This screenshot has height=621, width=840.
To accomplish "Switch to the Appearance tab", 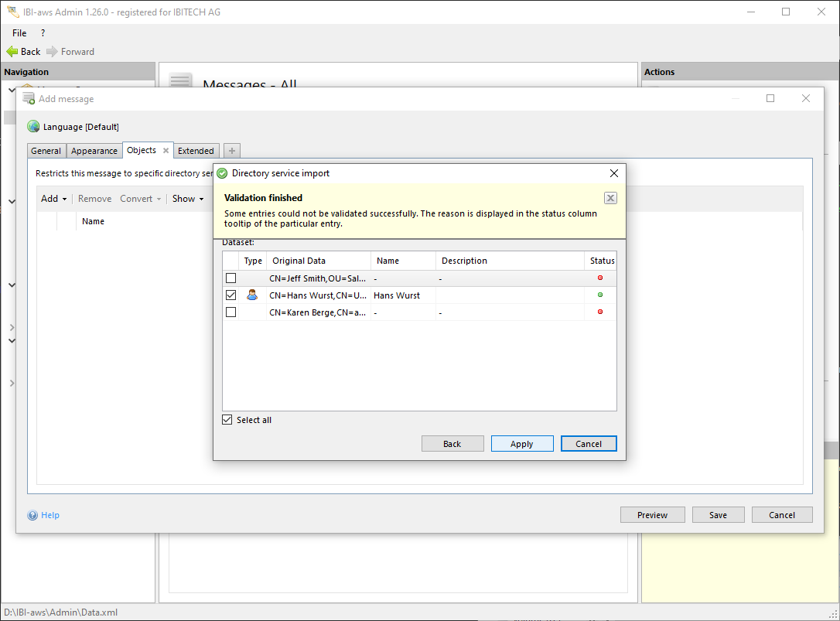I will (x=94, y=151).
